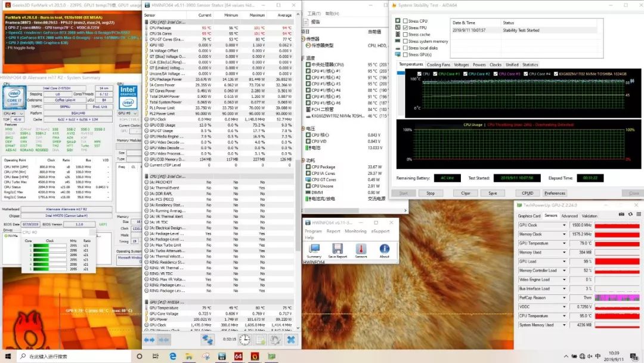644x363 pixels.
Task: Open sensor settings gear icon
Action: coord(275,340)
